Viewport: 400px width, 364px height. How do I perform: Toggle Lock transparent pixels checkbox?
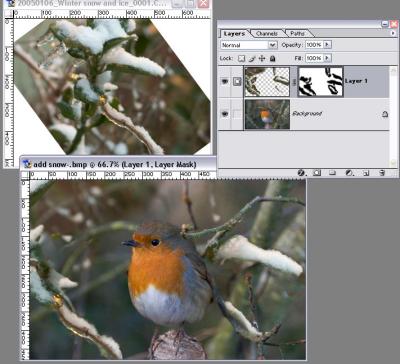[x=241, y=59]
